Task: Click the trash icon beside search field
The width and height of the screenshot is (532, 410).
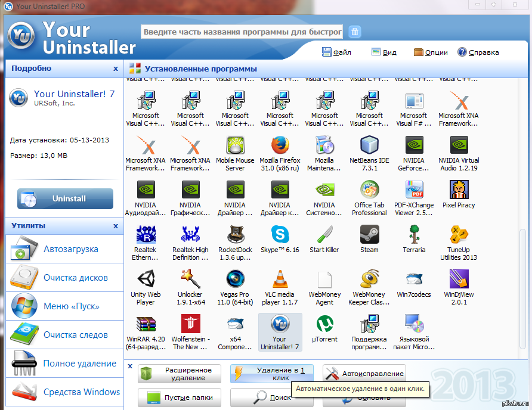Action: pyautogui.click(x=355, y=32)
